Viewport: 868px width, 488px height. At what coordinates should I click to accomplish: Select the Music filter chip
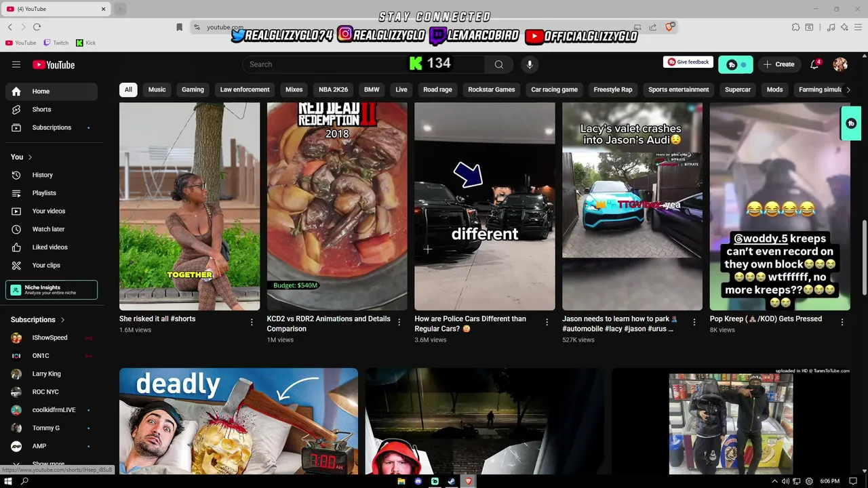157,89
